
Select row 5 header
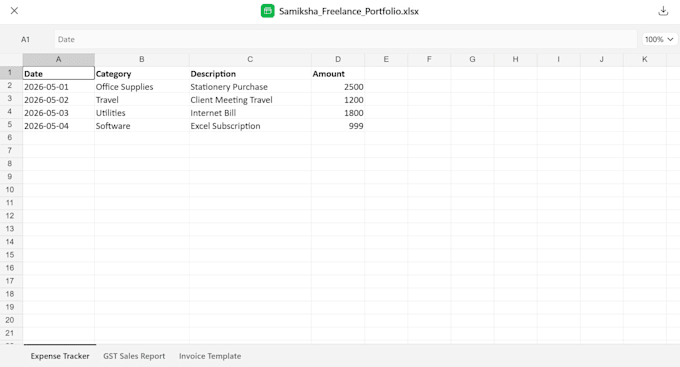(11, 125)
